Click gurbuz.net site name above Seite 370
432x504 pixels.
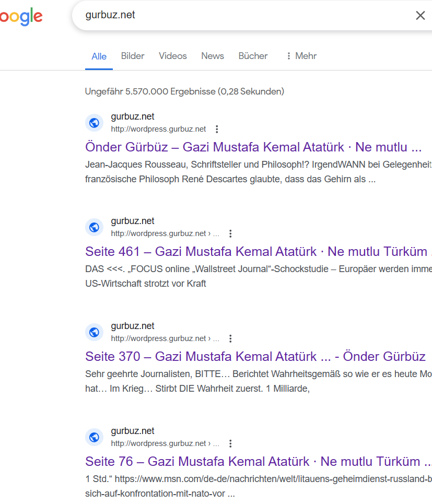[x=133, y=326]
